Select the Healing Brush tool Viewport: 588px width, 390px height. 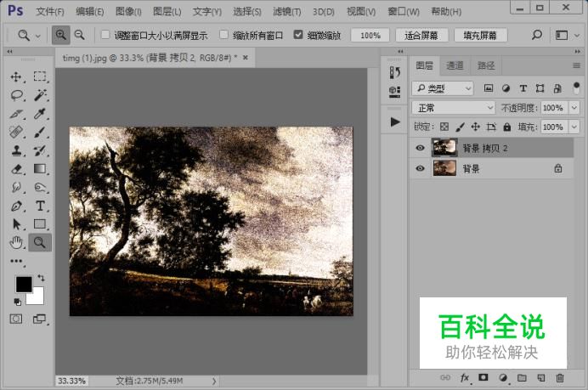(x=16, y=132)
